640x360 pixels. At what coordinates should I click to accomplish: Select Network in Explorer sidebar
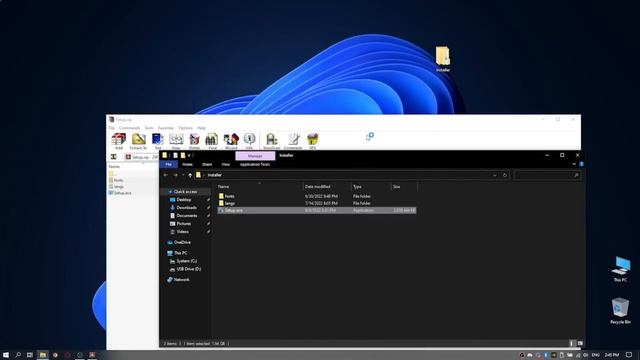click(x=181, y=280)
